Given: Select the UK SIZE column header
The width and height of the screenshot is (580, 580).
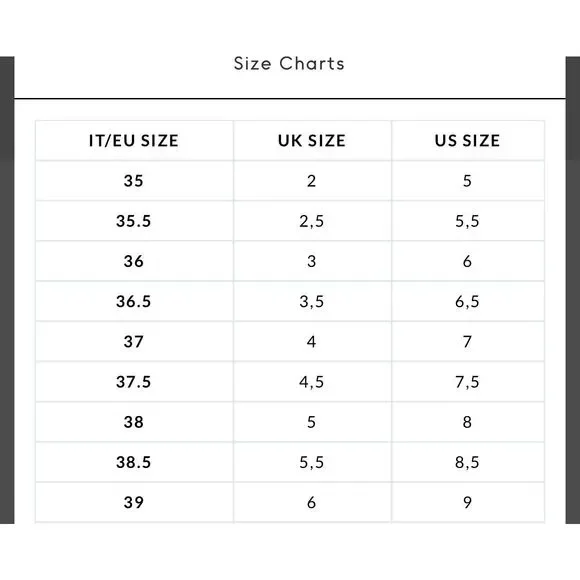Looking at the screenshot, I should (x=312, y=141).
